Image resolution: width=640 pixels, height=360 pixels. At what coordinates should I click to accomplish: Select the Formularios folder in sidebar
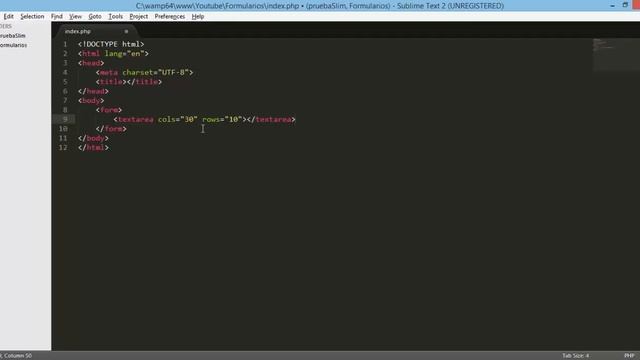click(x=13, y=45)
